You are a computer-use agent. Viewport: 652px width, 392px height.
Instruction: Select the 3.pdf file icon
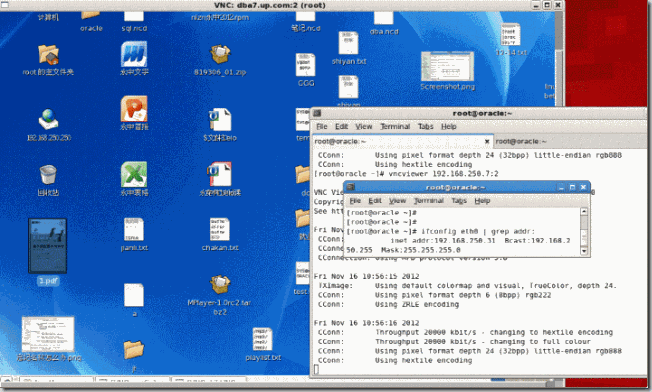tap(47, 246)
